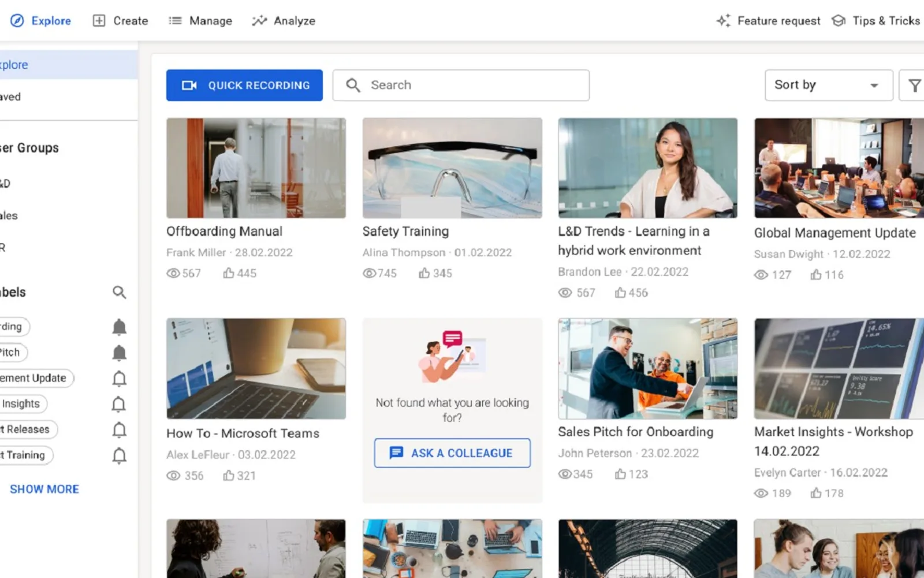The image size is (924, 578).
Task: Click the views eye icon on Safety Training
Action: pos(370,273)
